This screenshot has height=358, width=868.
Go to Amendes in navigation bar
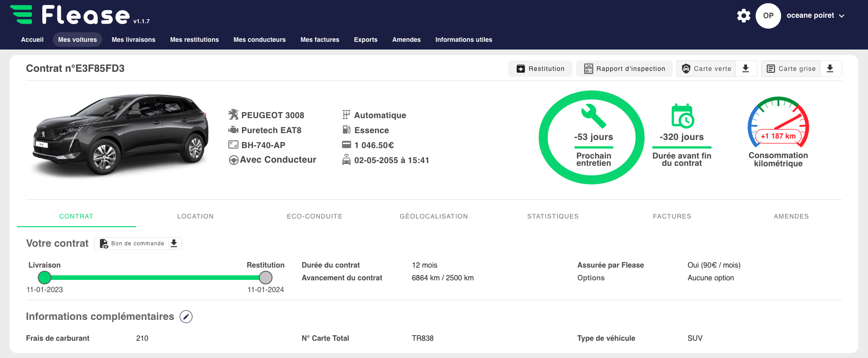click(x=407, y=40)
